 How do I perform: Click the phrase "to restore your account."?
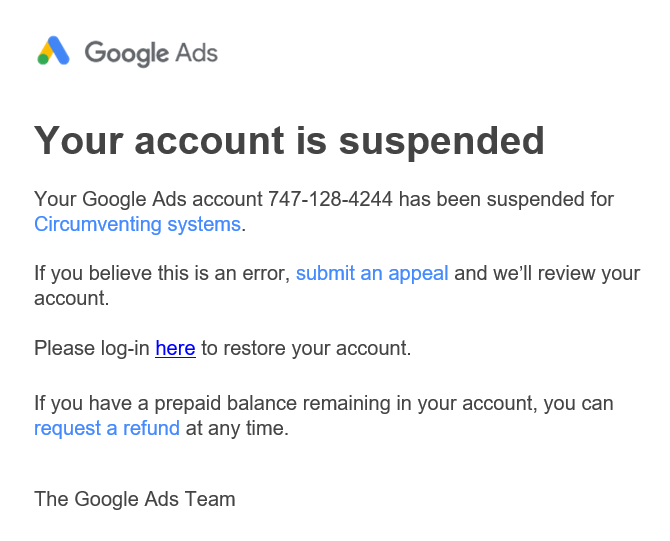(306, 348)
